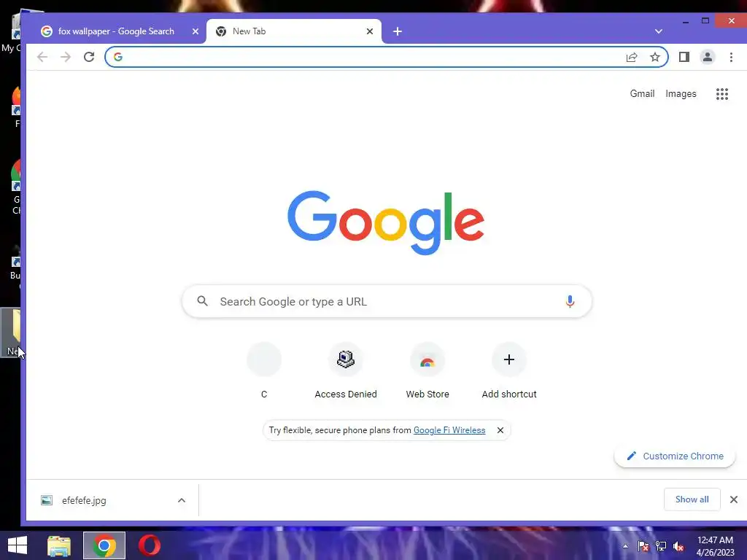
Task: Open the Chrome three-dot menu
Action: tap(731, 57)
